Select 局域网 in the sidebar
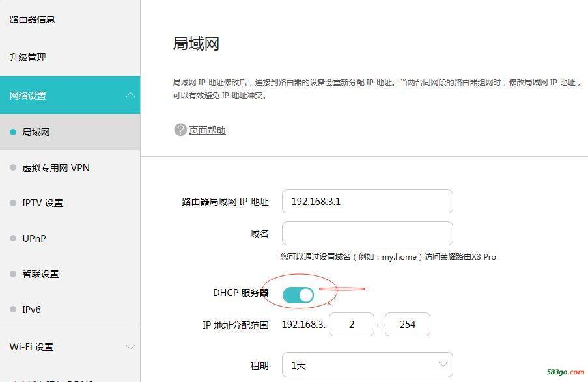 pos(70,132)
